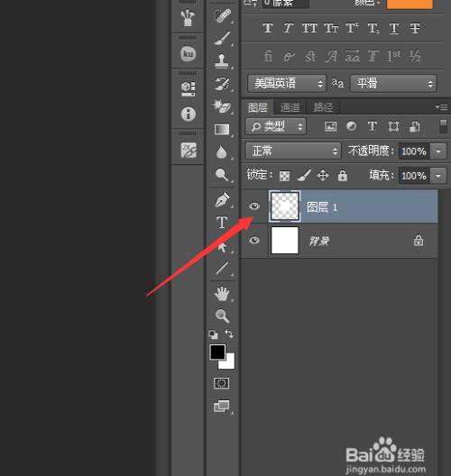Switch to the 通道 tab
Screen dimensions: 451x476
(290, 107)
